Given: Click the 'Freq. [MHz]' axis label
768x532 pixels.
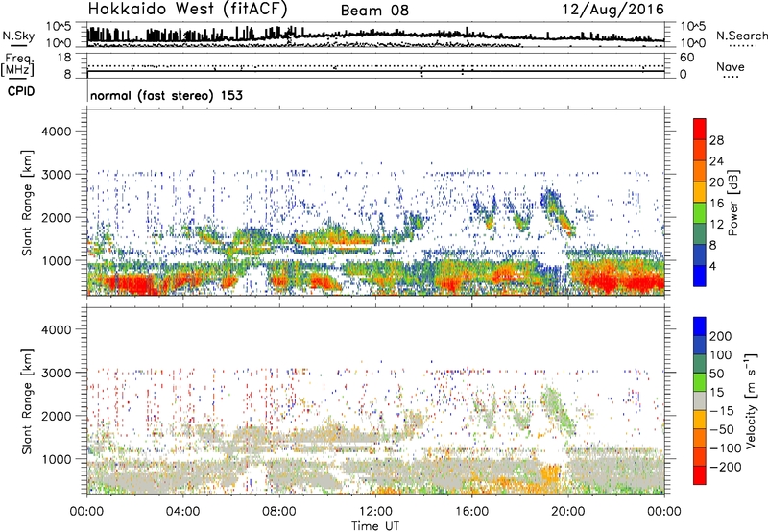Looking at the screenshot, I should click(x=17, y=64).
